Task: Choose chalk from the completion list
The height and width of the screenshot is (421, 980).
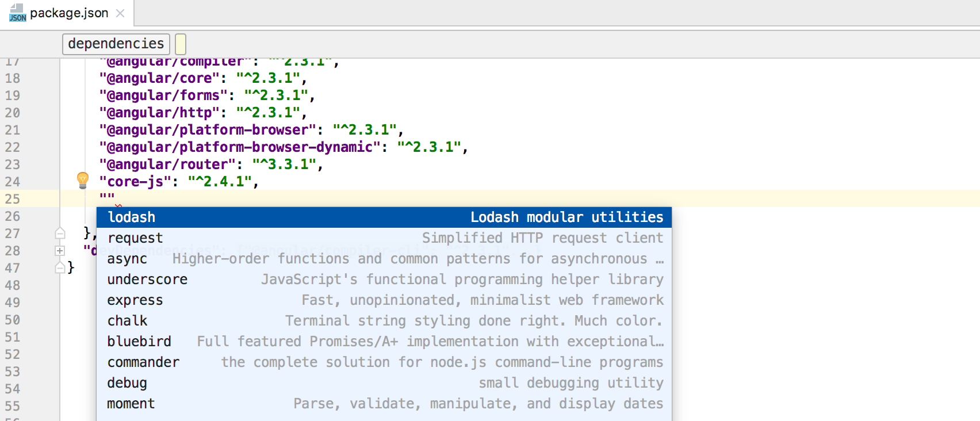Action: click(x=384, y=321)
